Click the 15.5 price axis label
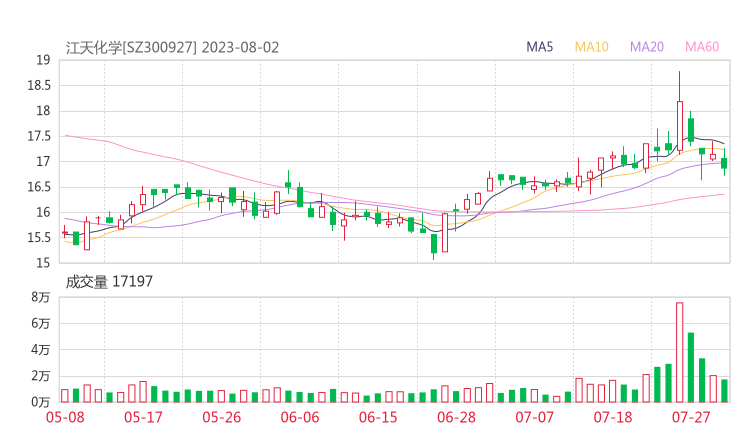Viewport: 740px width, 440px height. [x=39, y=237]
